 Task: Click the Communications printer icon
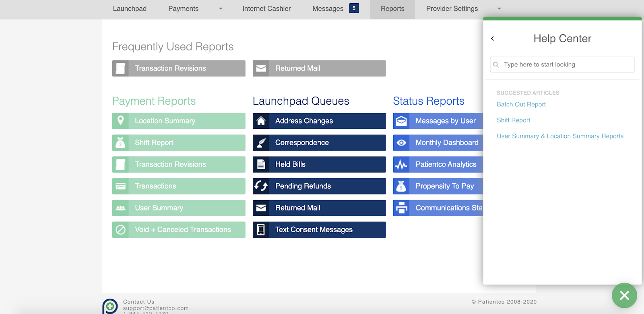tap(401, 208)
